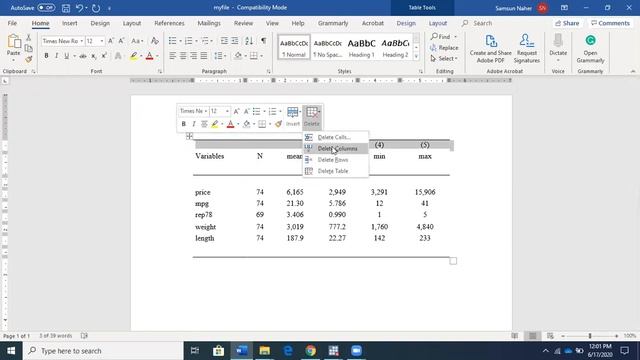Open the Mailings ribbon tab
The height and width of the screenshot is (360, 640).
[x=209, y=23]
